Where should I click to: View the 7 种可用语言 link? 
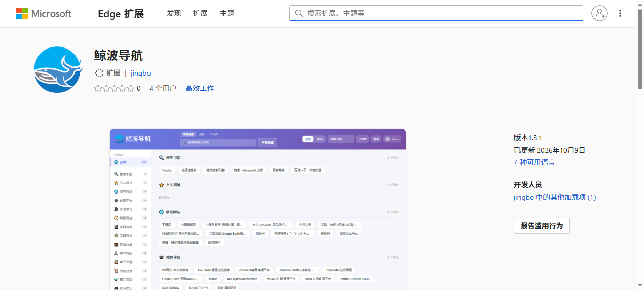click(534, 162)
